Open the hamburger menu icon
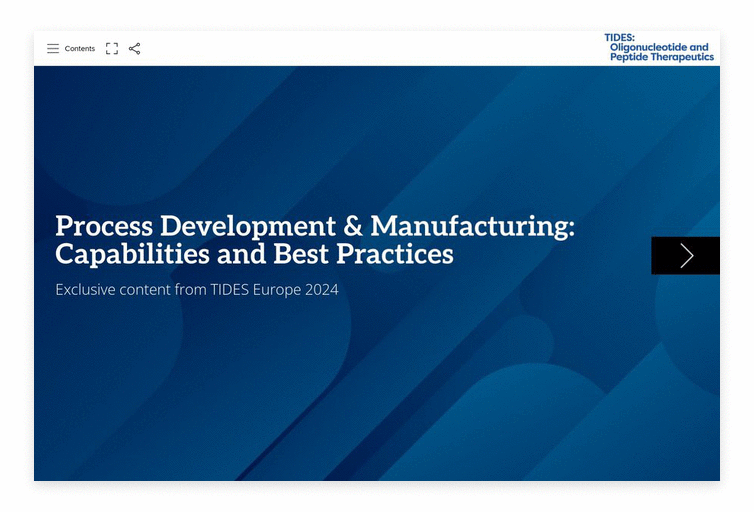The height and width of the screenshot is (512, 754). (x=53, y=48)
